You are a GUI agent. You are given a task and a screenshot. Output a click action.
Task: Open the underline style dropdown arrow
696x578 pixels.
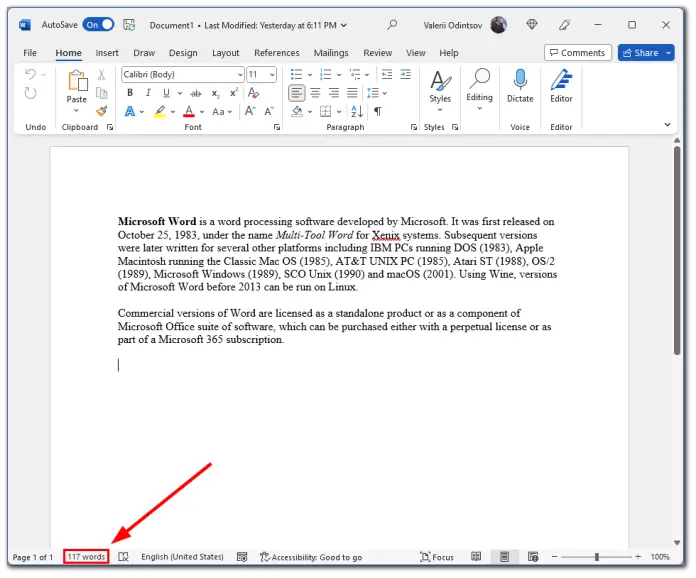(x=180, y=93)
